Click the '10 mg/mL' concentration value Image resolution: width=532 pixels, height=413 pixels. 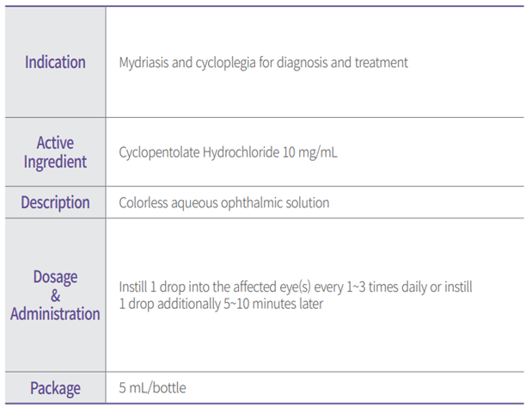point(311,152)
